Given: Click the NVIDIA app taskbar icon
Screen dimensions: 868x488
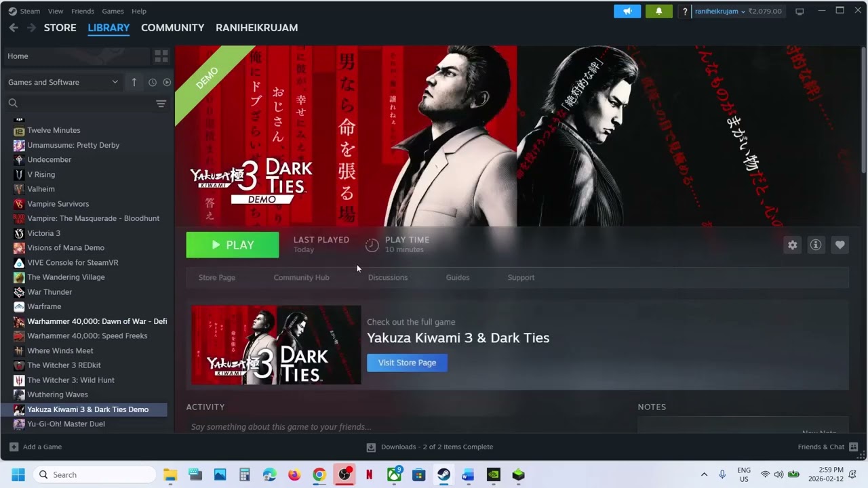Looking at the screenshot, I should click(x=494, y=474).
